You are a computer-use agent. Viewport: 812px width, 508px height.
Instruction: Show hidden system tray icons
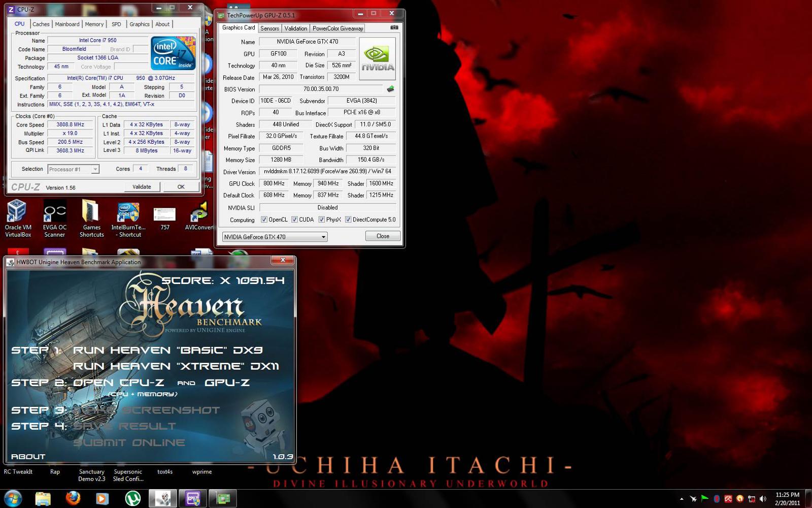pyautogui.click(x=682, y=499)
